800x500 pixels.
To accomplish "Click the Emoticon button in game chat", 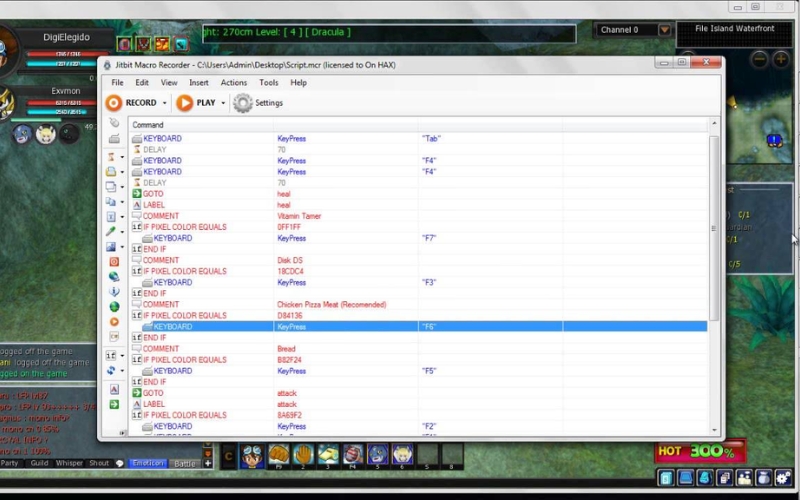I will 147,463.
